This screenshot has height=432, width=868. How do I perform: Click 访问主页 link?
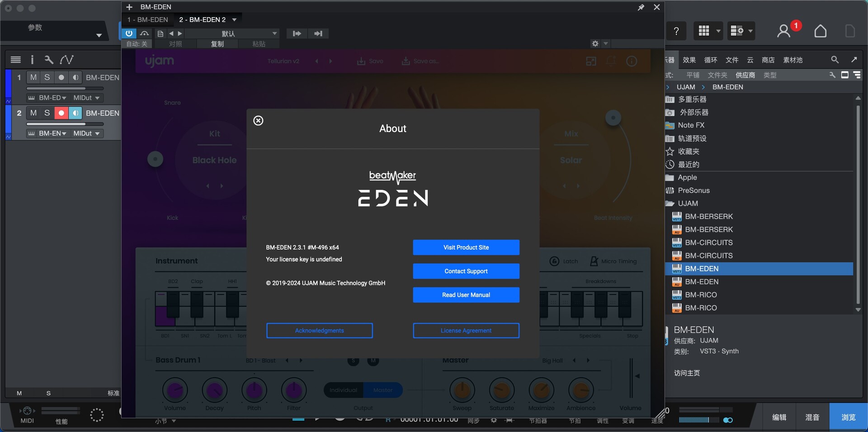pos(687,373)
